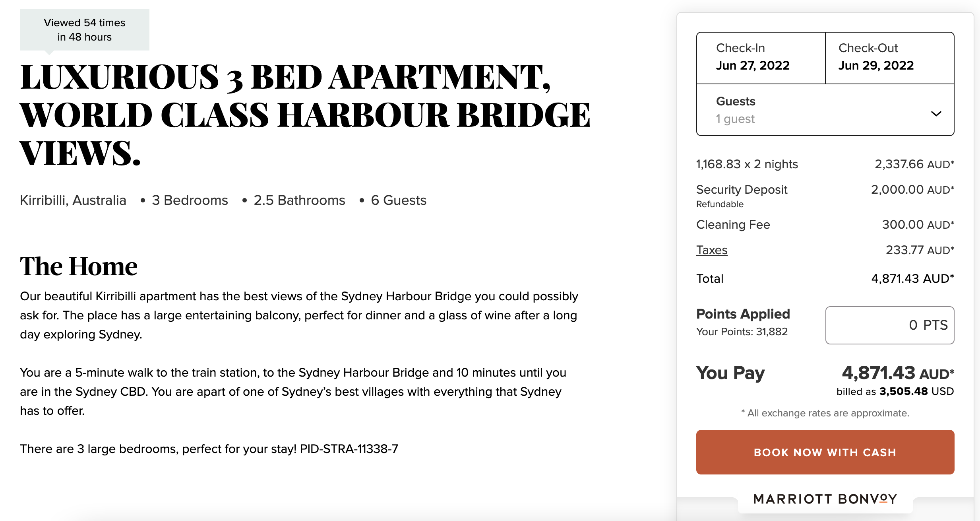The height and width of the screenshot is (521, 980).
Task: Click the 2.5 Bathrooms detail
Action: [299, 200]
